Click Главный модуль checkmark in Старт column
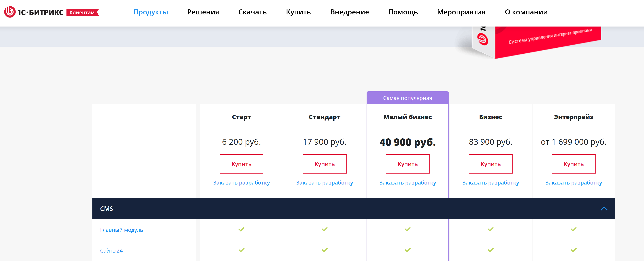The image size is (644, 261). pos(241,229)
